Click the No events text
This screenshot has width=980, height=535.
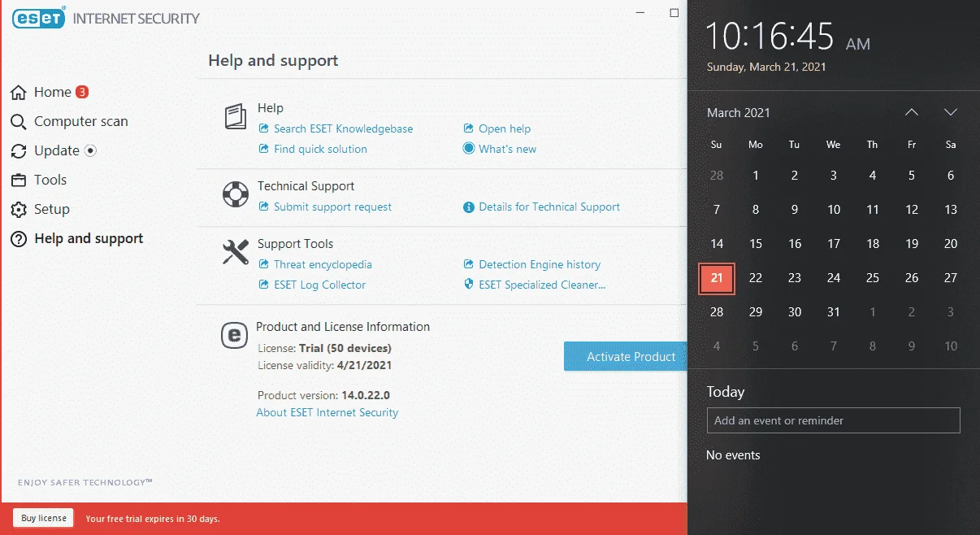pos(733,455)
